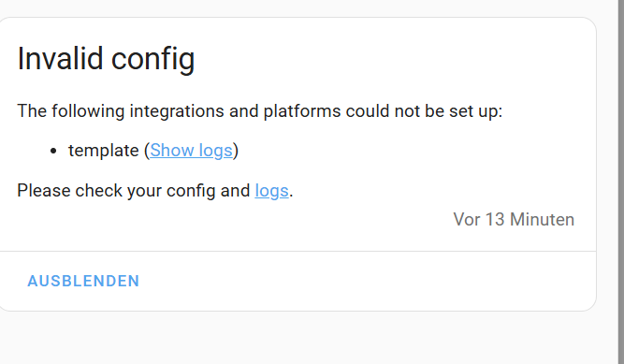Viewport: 624px width, 364px height.
Task: Click the "Please check your config and" text
Action: coord(134,191)
